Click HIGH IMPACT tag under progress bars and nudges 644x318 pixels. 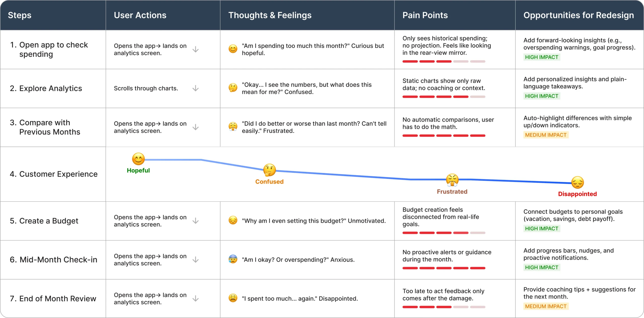click(x=542, y=267)
